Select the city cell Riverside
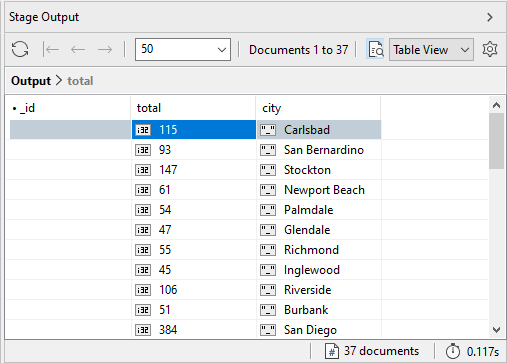 click(x=319, y=290)
